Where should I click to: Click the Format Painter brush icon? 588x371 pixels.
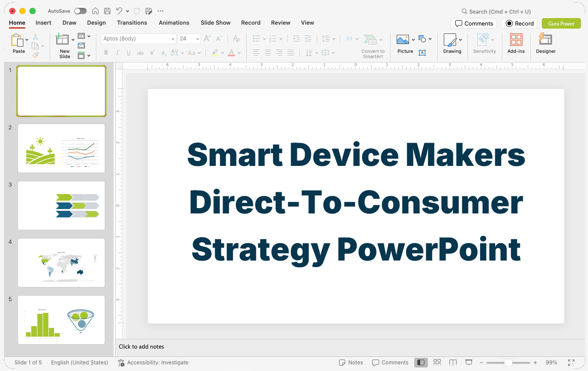click(35, 55)
